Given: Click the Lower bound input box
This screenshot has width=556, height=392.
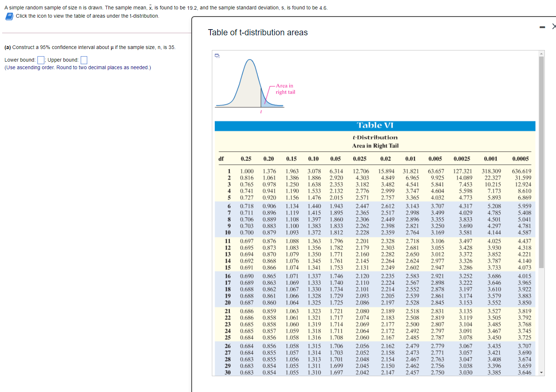Looking at the screenshot, I should point(40,60).
